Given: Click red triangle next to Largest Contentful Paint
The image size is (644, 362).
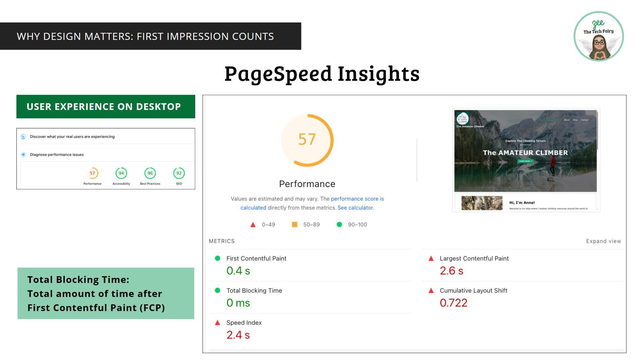Looking at the screenshot, I should pos(431,258).
